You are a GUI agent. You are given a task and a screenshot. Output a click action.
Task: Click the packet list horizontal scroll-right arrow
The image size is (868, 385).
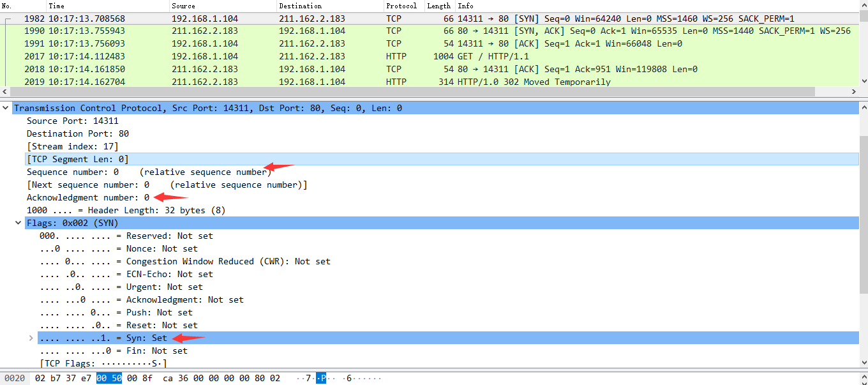[x=854, y=91]
